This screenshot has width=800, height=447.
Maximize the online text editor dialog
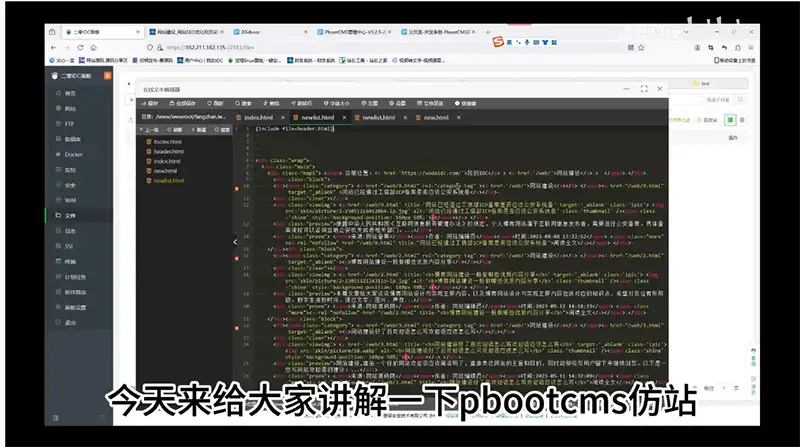(x=643, y=89)
